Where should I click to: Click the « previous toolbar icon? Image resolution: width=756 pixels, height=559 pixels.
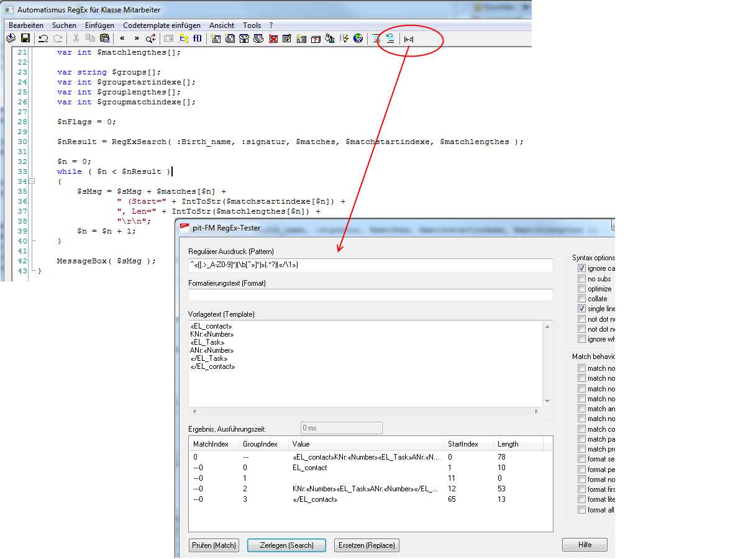(x=122, y=38)
